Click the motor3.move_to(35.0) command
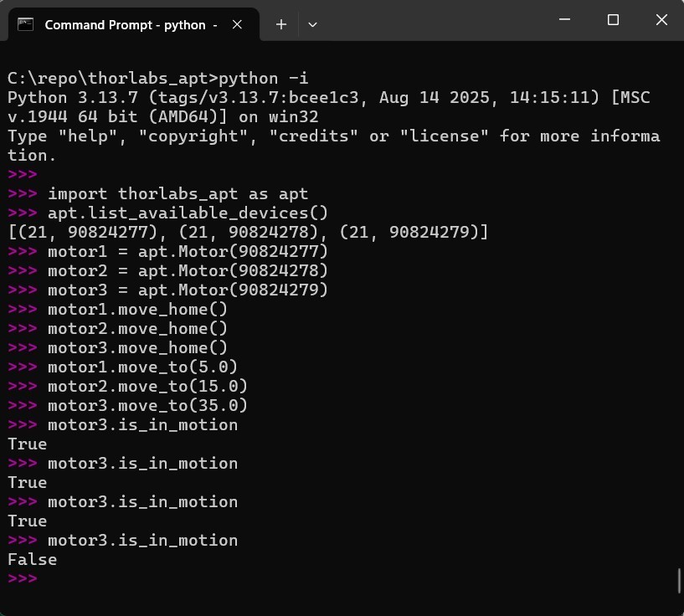Screen dimensions: 684x616 coord(147,405)
